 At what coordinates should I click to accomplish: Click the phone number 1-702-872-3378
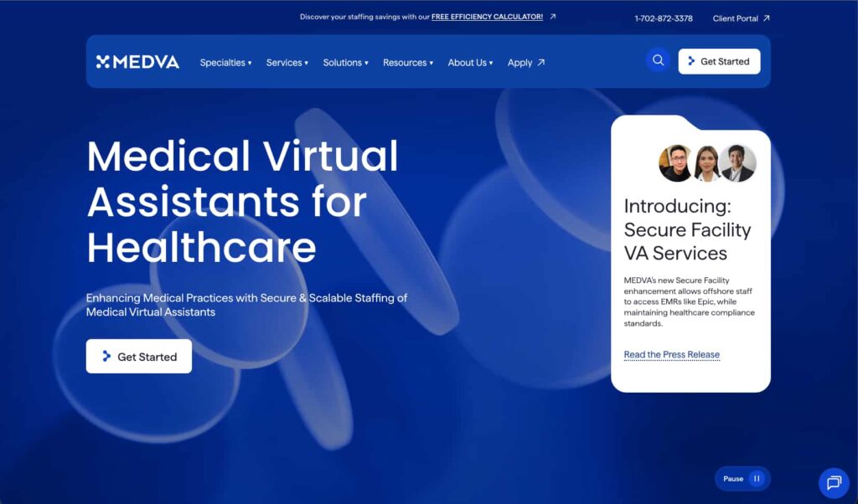(664, 18)
